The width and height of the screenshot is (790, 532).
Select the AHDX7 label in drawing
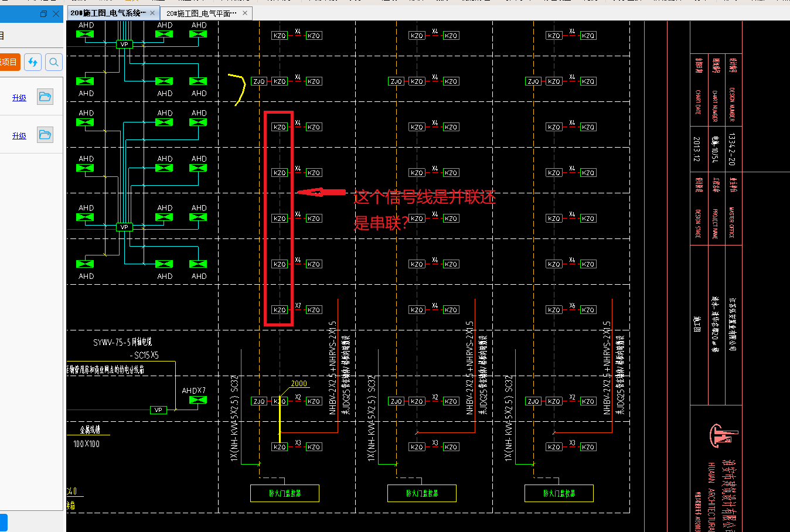pyautogui.click(x=194, y=390)
